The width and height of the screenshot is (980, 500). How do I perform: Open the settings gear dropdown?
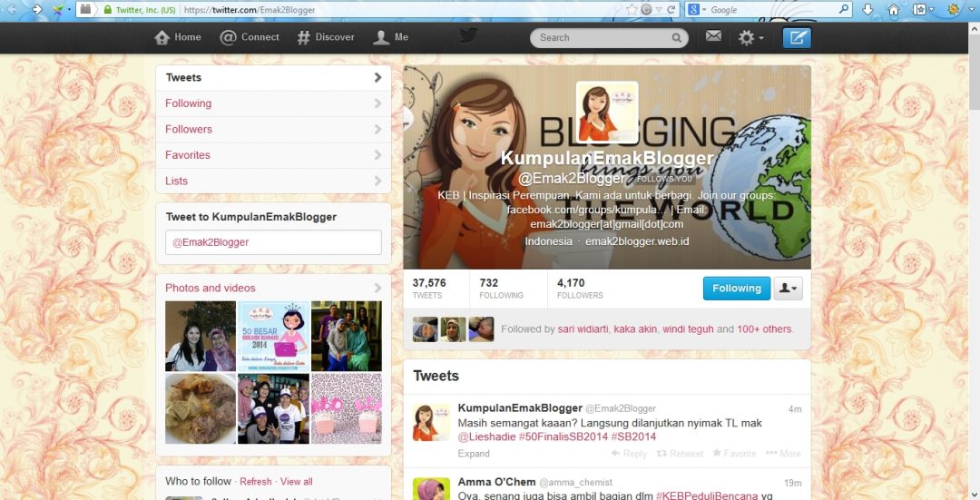[x=750, y=37]
